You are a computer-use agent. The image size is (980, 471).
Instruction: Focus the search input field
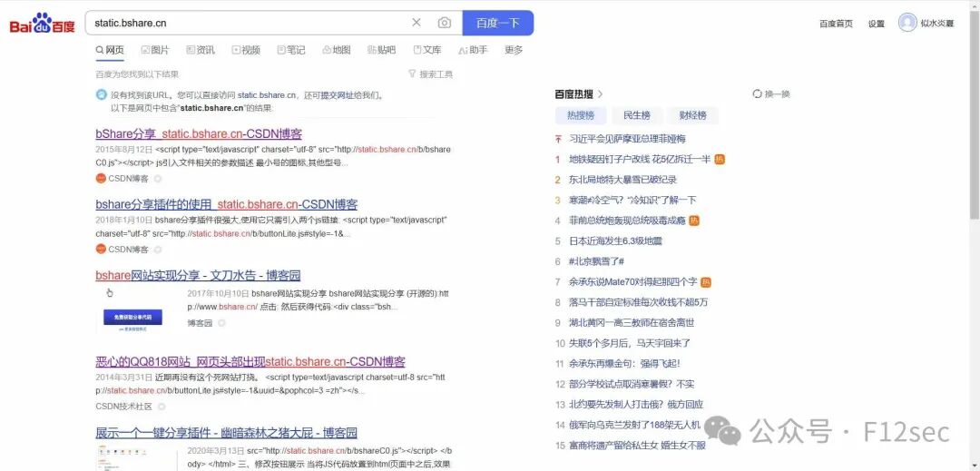click(250, 23)
